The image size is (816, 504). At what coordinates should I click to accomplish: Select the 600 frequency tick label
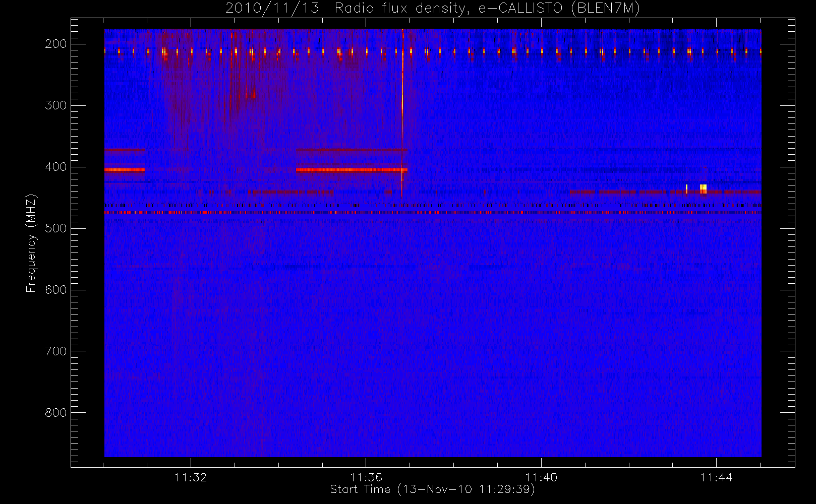56,290
